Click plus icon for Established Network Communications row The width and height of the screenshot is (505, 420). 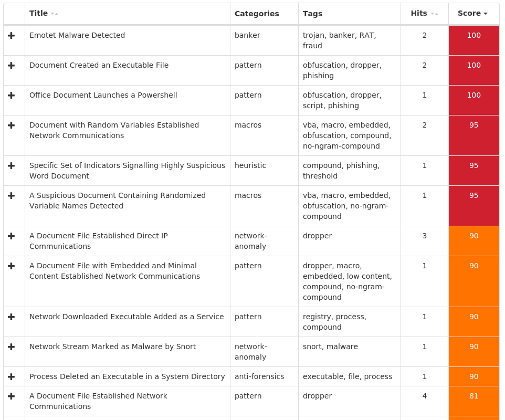(12, 396)
